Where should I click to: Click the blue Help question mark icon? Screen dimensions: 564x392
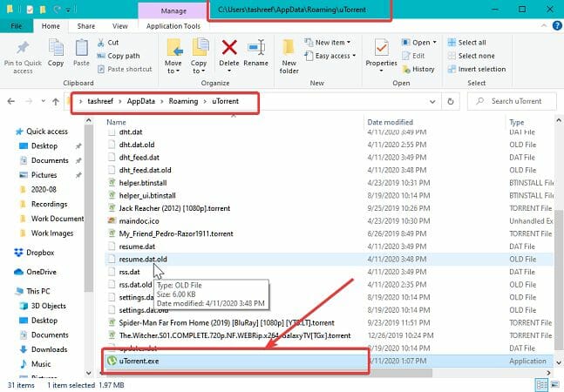[557, 25]
